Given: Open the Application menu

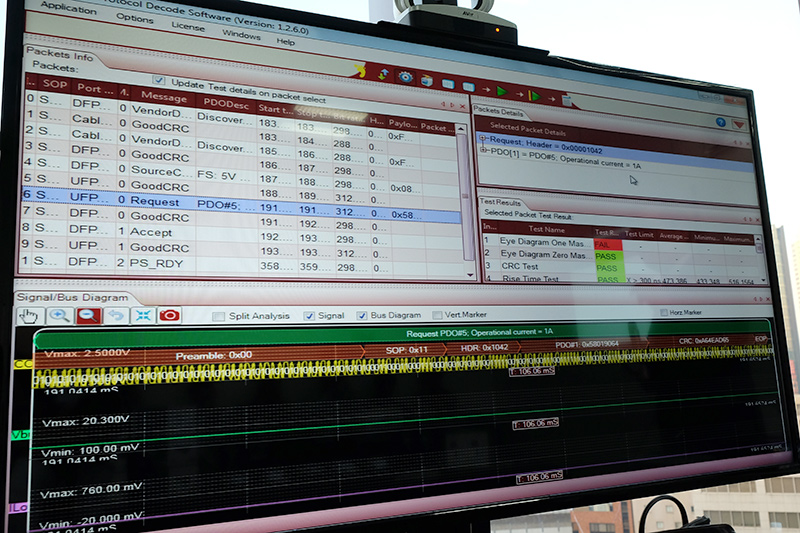Looking at the screenshot, I should click(68, 7).
